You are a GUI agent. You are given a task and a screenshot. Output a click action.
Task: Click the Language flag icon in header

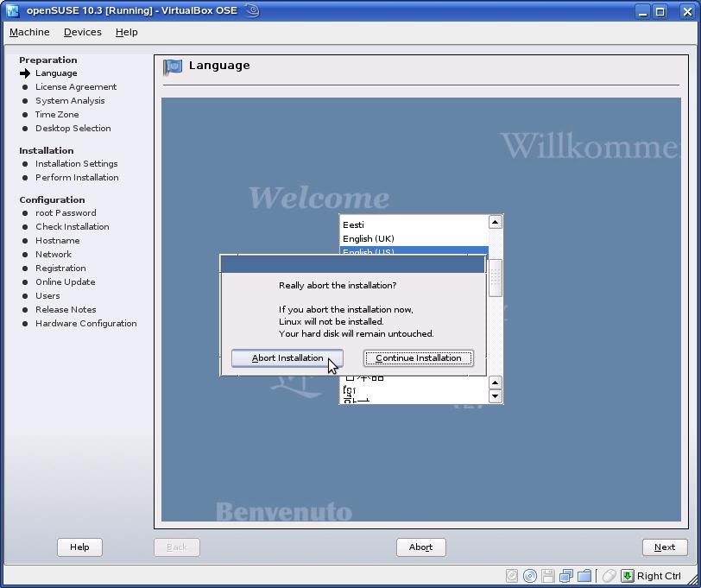click(x=173, y=67)
